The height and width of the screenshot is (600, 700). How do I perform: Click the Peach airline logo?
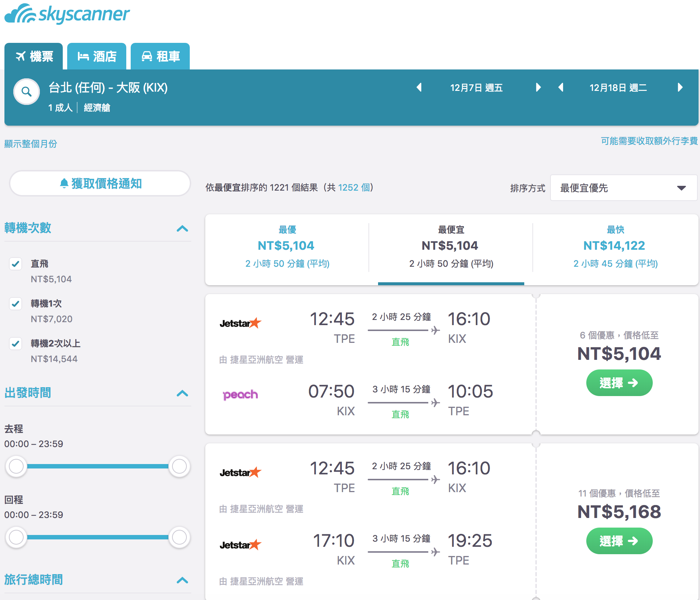tap(240, 395)
